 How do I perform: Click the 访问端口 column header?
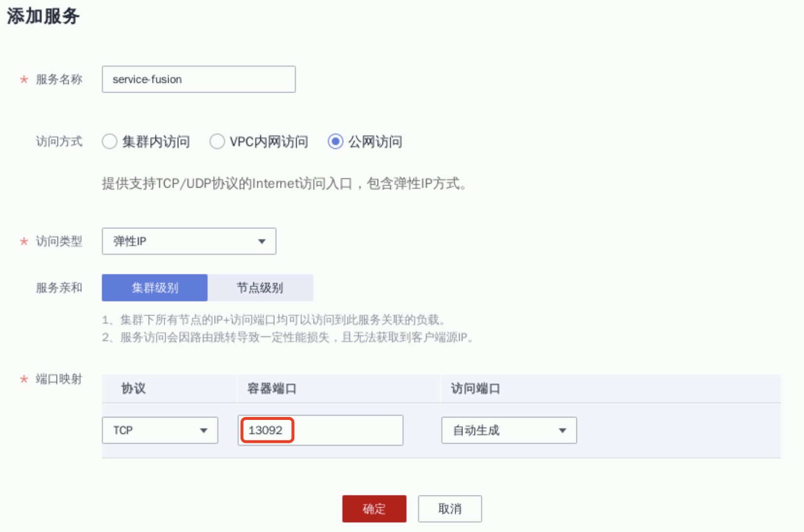475,389
